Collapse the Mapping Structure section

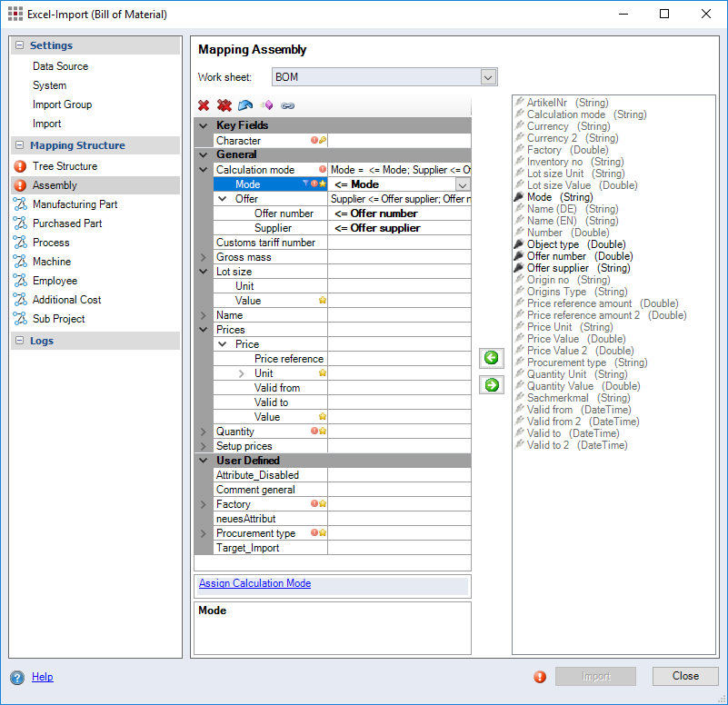pos(19,144)
